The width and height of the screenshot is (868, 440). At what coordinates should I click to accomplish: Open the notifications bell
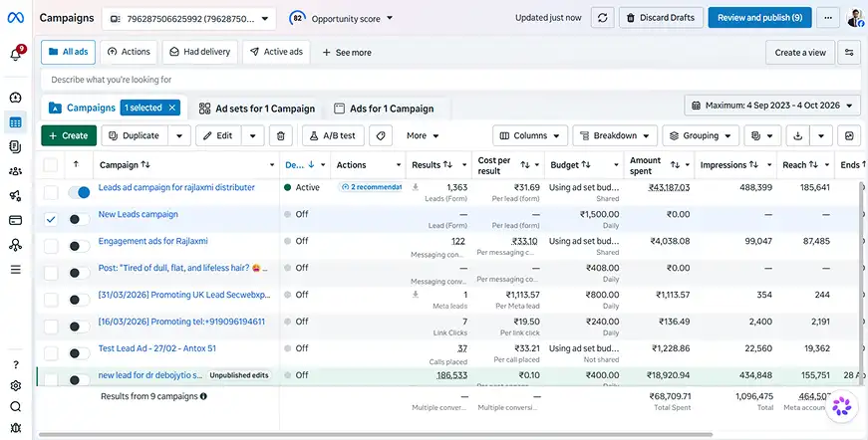click(16, 54)
